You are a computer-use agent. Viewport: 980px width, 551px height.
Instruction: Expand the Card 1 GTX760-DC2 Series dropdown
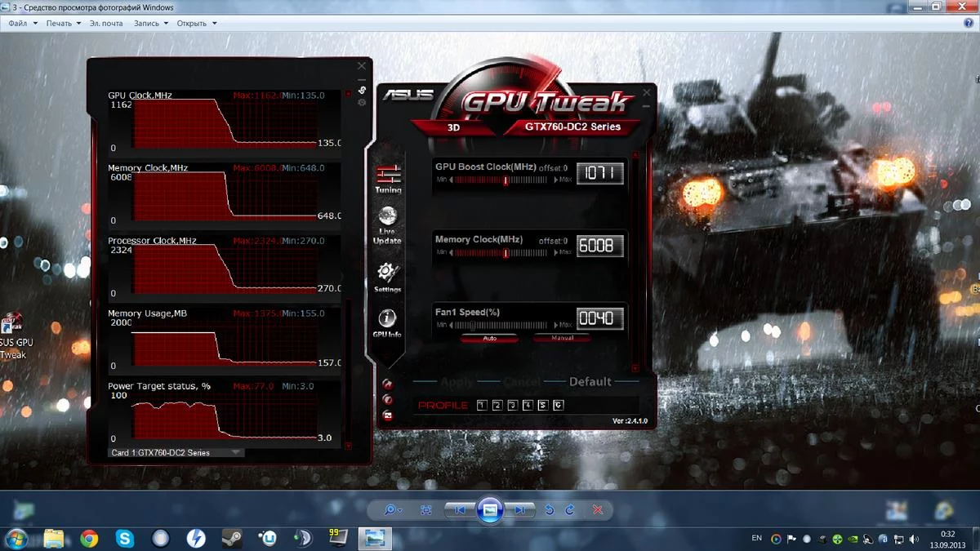(x=235, y=452)
